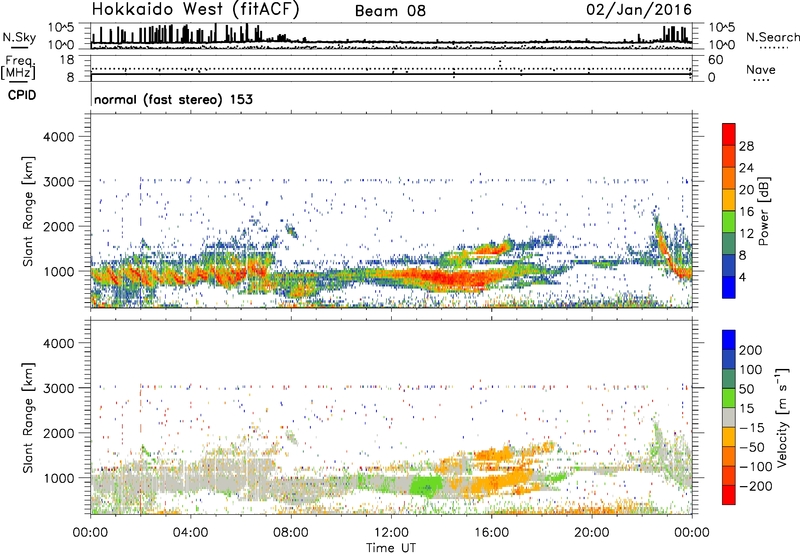Click the grey segment of Velocity color bar
Viewport: 800px width, 554px height.
tap(729, 417)
